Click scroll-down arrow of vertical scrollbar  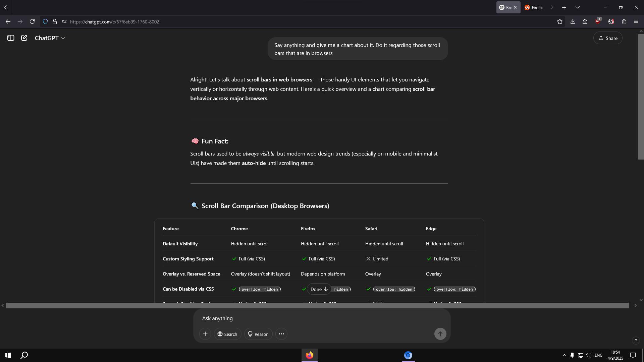pos(641,300)
